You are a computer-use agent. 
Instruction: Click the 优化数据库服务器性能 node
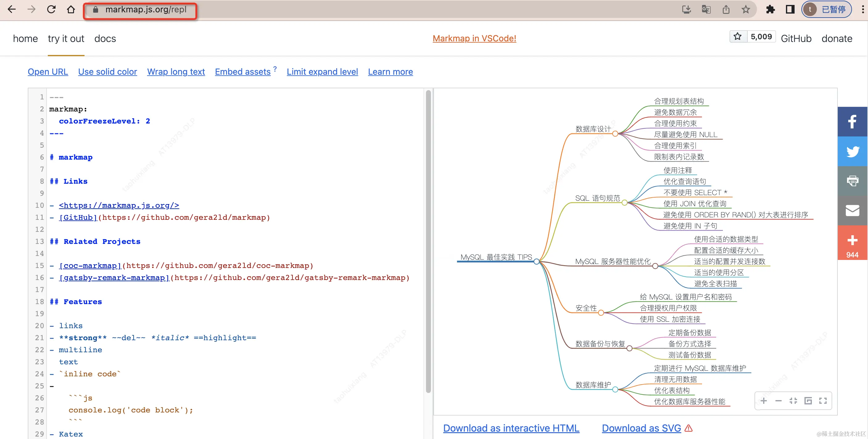pos(690,402)
